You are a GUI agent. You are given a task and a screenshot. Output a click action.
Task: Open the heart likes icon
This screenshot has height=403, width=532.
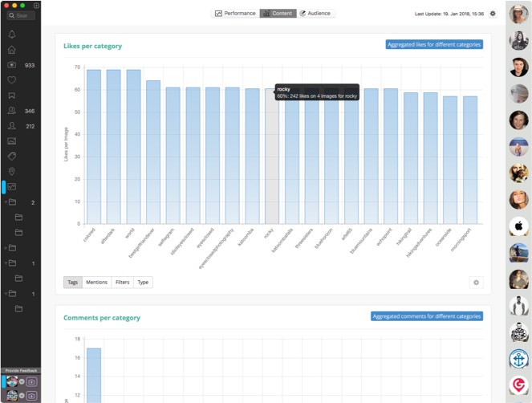[x=11, y=80]
